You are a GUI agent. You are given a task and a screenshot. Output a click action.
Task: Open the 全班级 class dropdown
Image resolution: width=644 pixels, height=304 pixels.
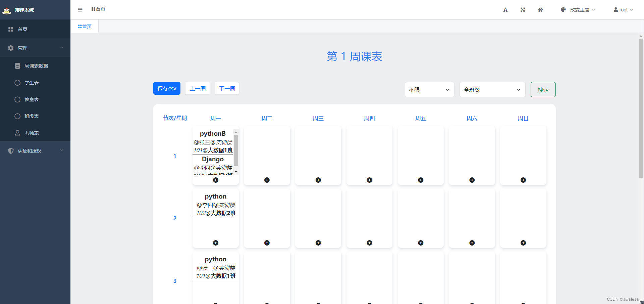[x=492, y=90]
